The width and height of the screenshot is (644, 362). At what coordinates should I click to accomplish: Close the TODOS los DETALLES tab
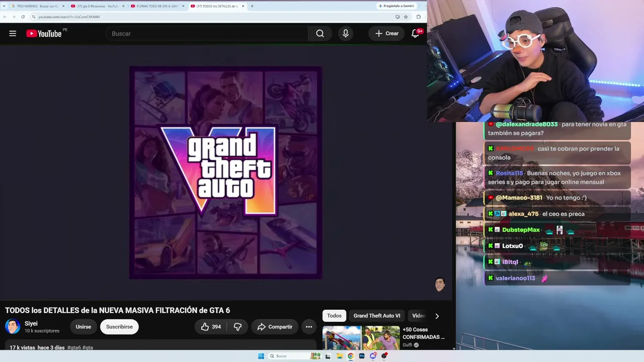pyautogui.click(x=243, y=6)
